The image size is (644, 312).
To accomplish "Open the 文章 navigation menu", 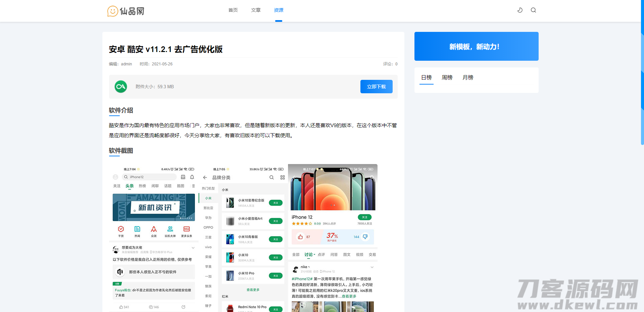I will coord(256,10).
